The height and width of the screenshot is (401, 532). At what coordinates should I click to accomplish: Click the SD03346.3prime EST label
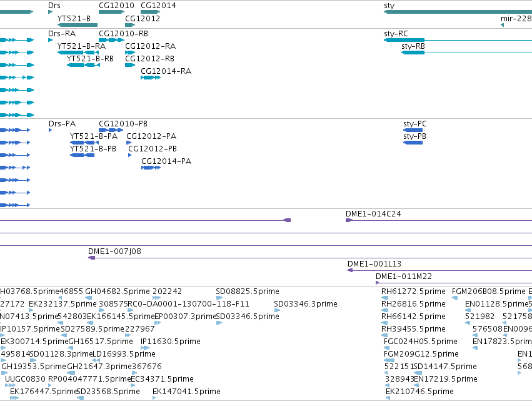(305, 304)
